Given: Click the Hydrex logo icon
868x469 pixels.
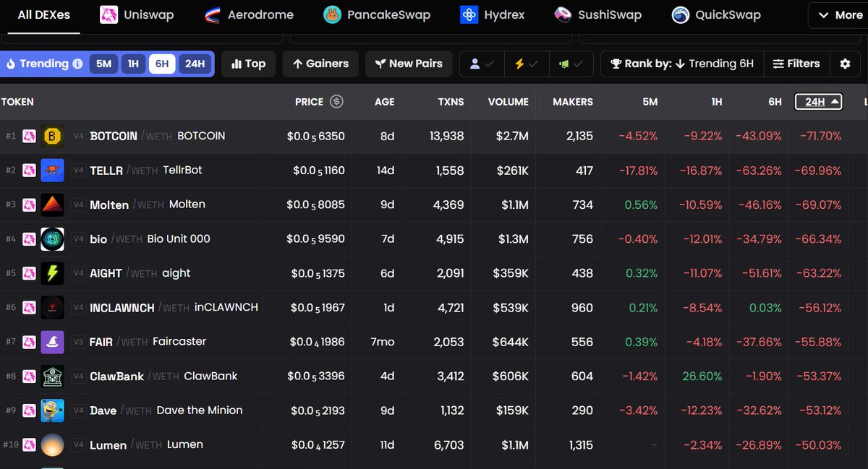Looking at the screenshot, I should click(x=469, y=14).
